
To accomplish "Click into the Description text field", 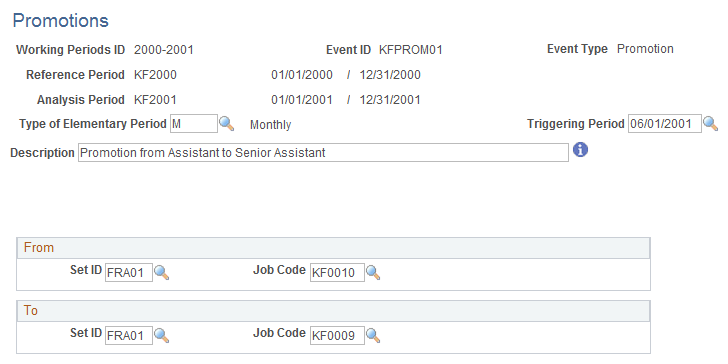I will [323, 152].
